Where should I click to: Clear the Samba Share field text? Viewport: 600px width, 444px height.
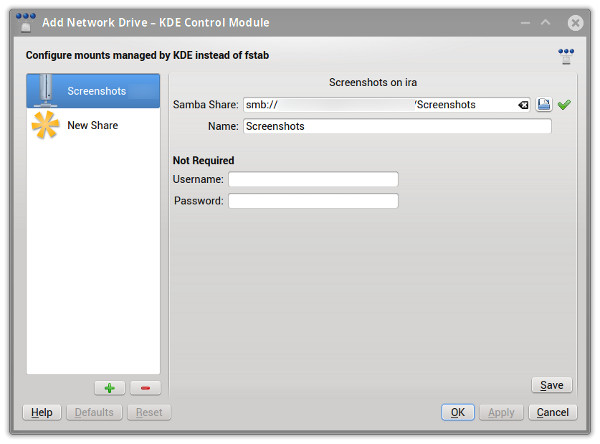coord(523,105)
